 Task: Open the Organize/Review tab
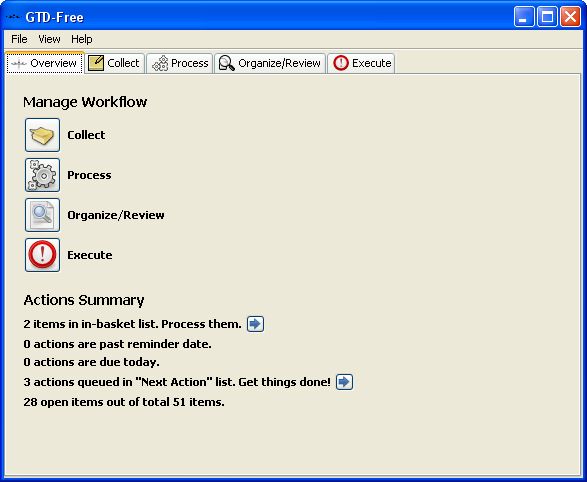coord(270,63)
